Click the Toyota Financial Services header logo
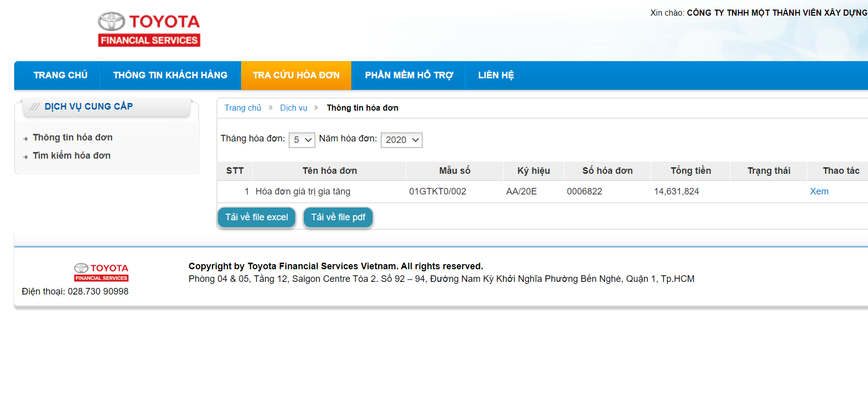868x393 pixels. click(149, 29)
